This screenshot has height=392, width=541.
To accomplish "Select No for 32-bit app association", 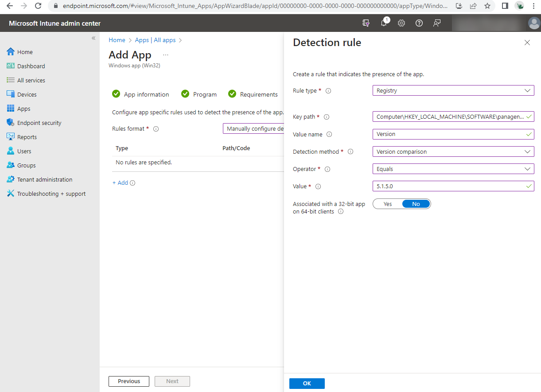I will [416, 204].
